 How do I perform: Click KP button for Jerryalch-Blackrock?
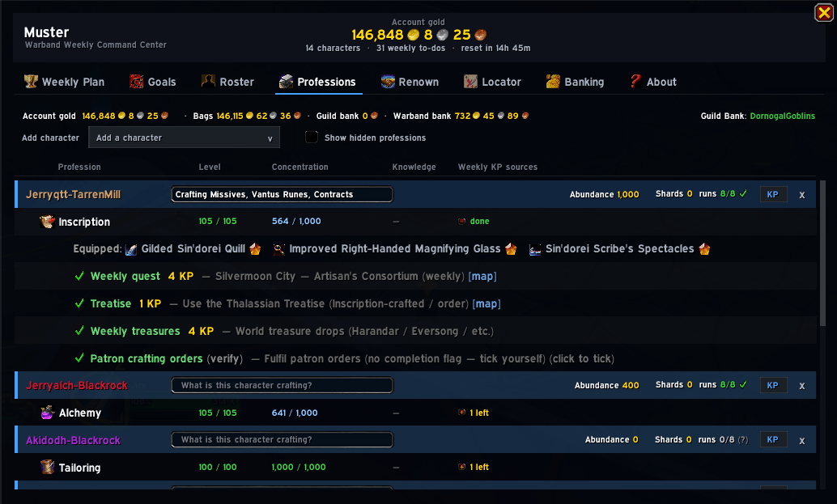(x=773, y=385)
